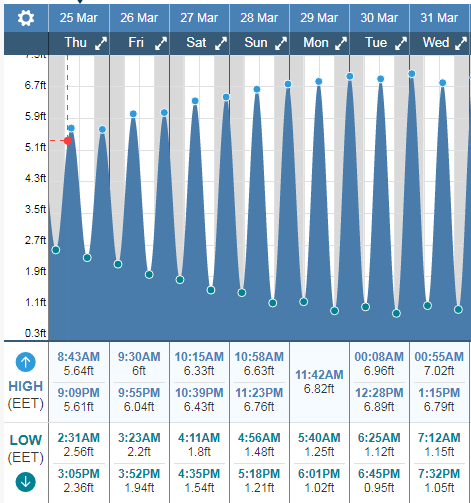Click the 2:31AM low tide entry

pos(79,444)
